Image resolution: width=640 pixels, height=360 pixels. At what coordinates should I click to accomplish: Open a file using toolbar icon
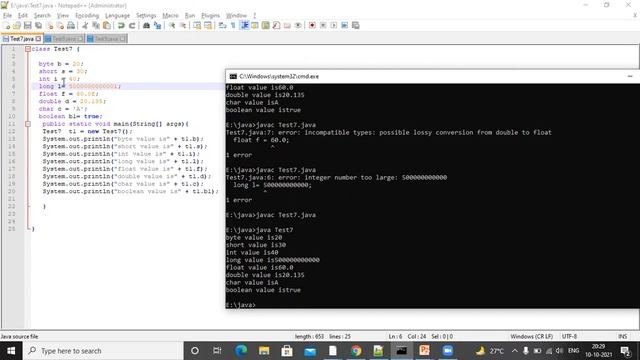click(x=17, y=25)
